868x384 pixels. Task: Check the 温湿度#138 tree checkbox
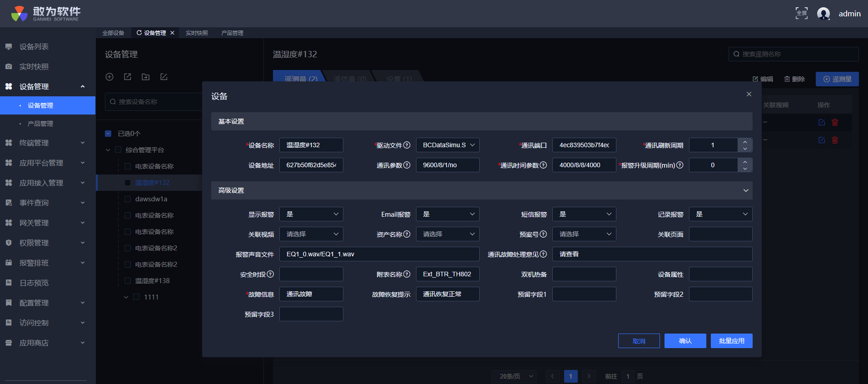tap(128, 281)
